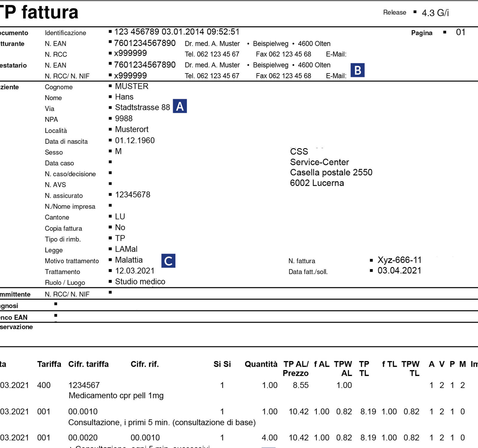Click the 'Copia fattura' label
Screen dimensions: 478x448
(x=63, y=228)
